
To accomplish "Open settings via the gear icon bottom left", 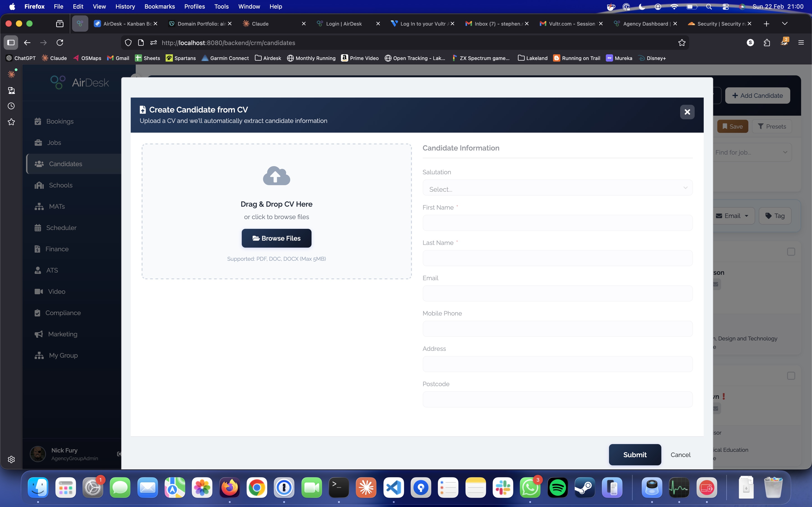I will [x=11, y=460].
